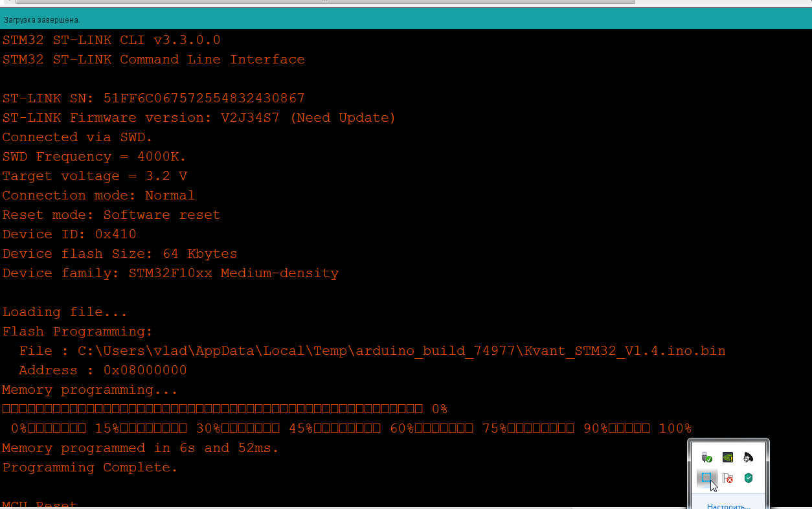Click the Memory programmed in 6s line
The height and width of the screenshot is (509, 812).
pos(141,448)
